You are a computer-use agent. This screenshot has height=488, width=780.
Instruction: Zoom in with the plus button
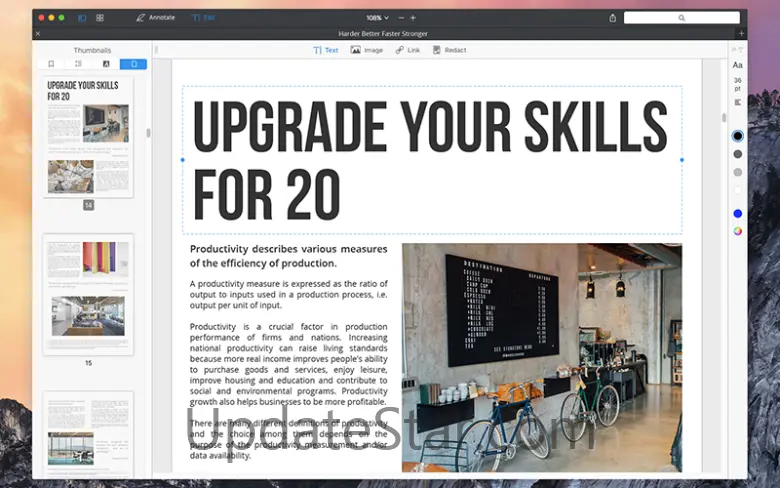(x=413, y=17)
